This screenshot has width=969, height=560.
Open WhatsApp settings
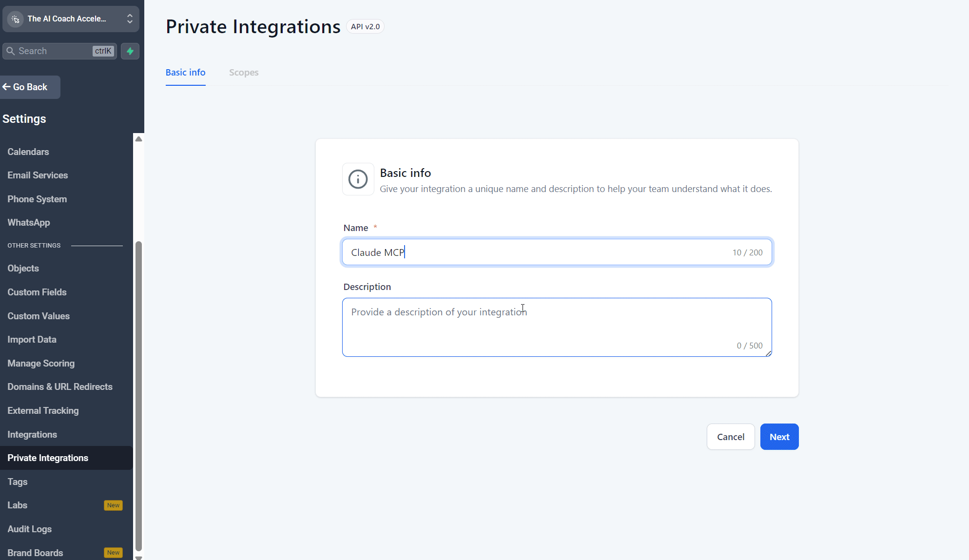click(x=29, y=223)
